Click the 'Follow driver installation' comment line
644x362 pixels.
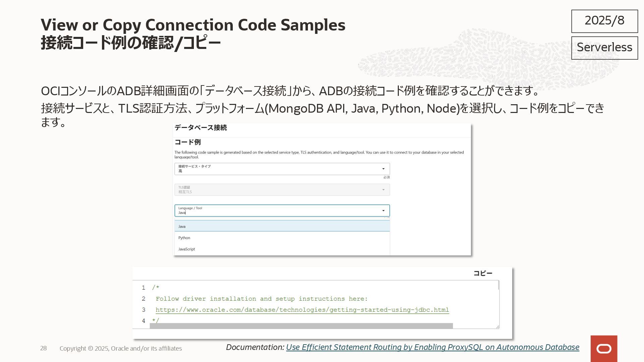pos(262,299)
